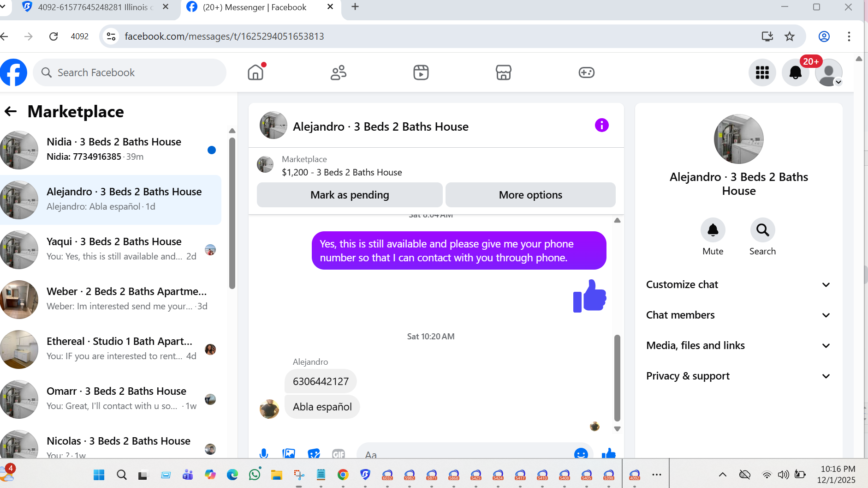868x488 pixels.
Task: Expand the Privacy & support section
Action: pos(738,376)
